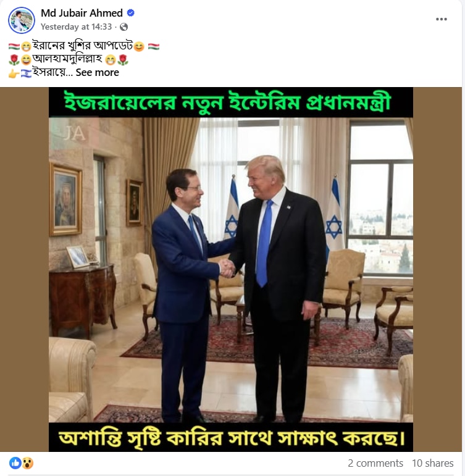Viewport: 465px width, 476px height.
Task: Click the first rose emoji in caption
Action: tap(14, 60)
